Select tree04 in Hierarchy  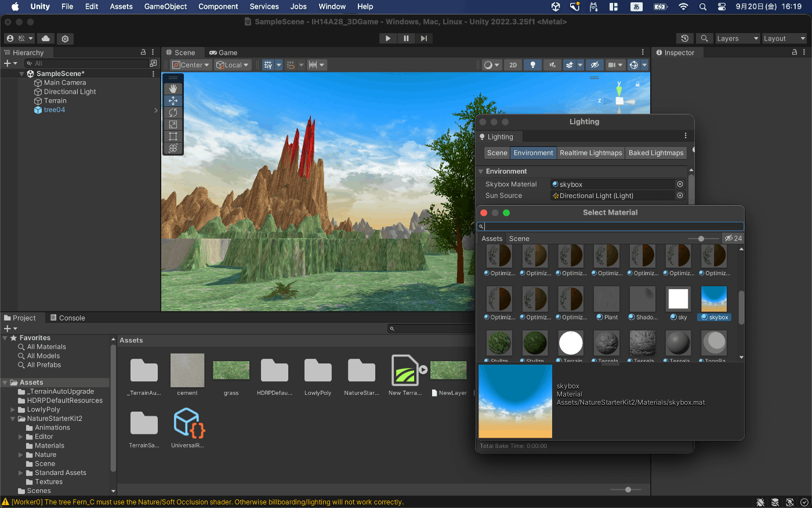pyautogui.click(x=55, y=110)
